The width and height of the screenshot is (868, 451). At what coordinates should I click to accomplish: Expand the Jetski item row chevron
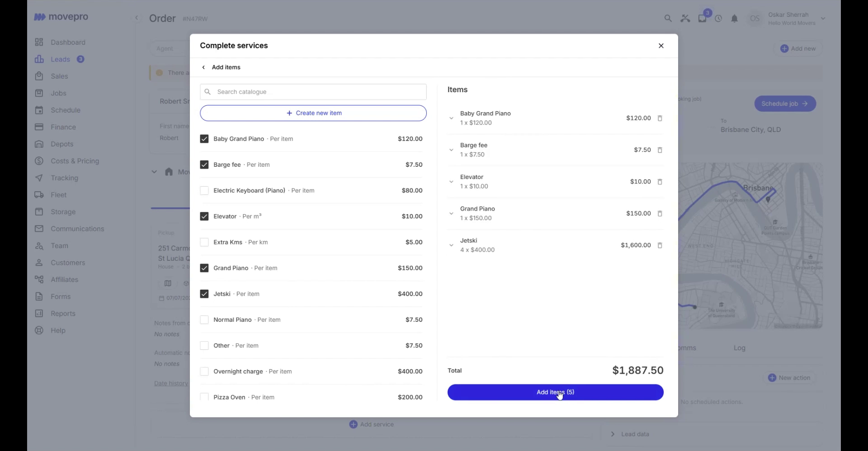click(x=451, y=245)
